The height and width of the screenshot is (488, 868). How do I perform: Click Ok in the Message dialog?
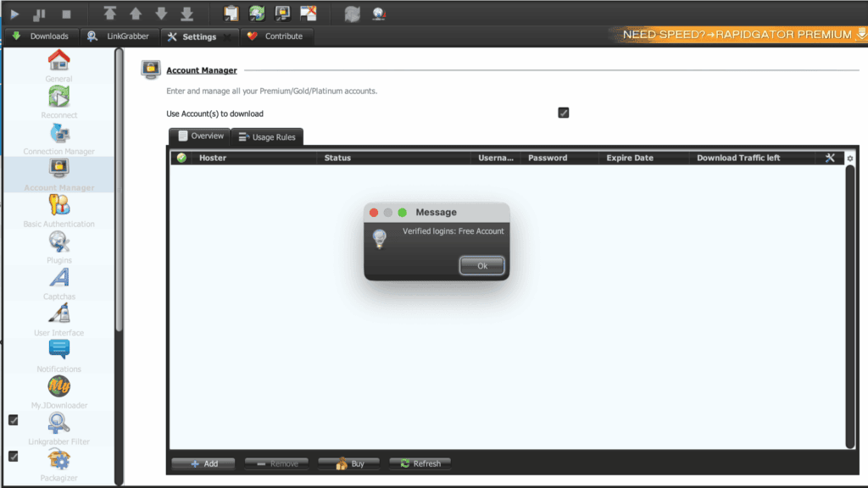pyautogui.click(x=481, y=265)
